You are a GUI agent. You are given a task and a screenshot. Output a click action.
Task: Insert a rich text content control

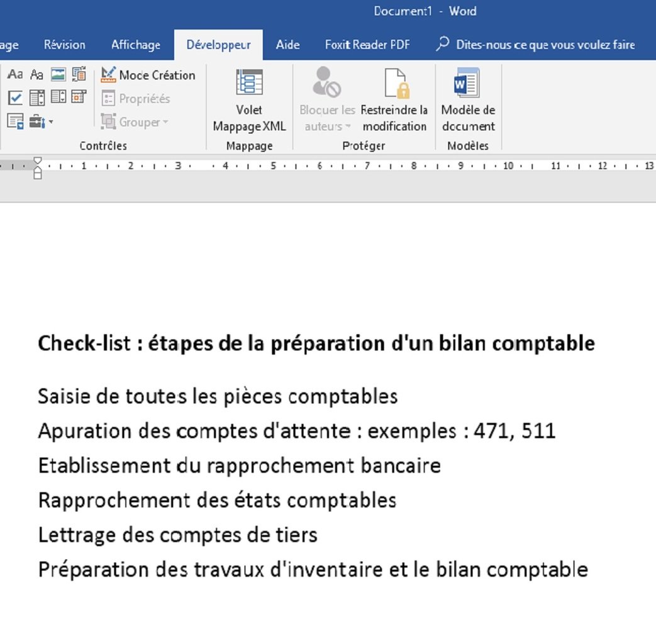point(14,74)
